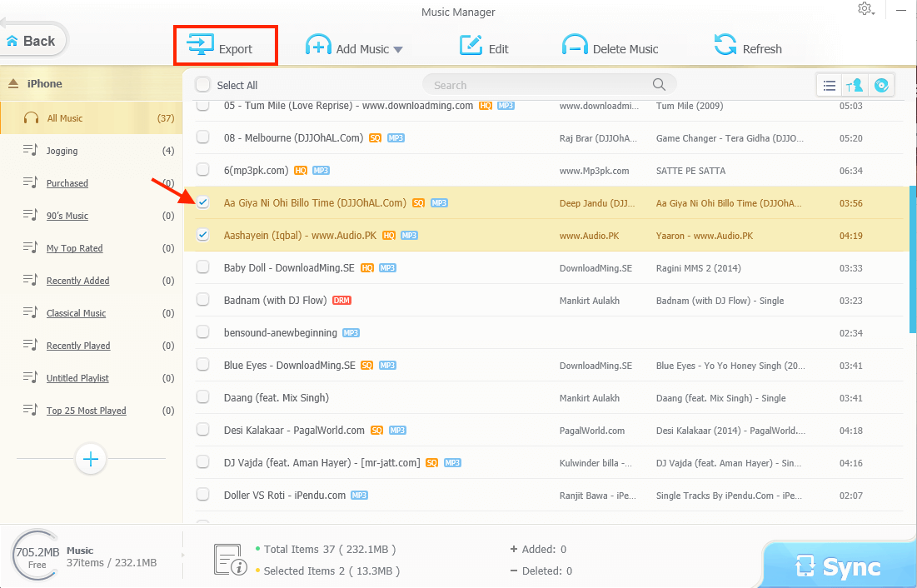Click MP3 badge on Doller VS Roti
Viewport: 917px width, 588px height.
click(x=359, y=496)
